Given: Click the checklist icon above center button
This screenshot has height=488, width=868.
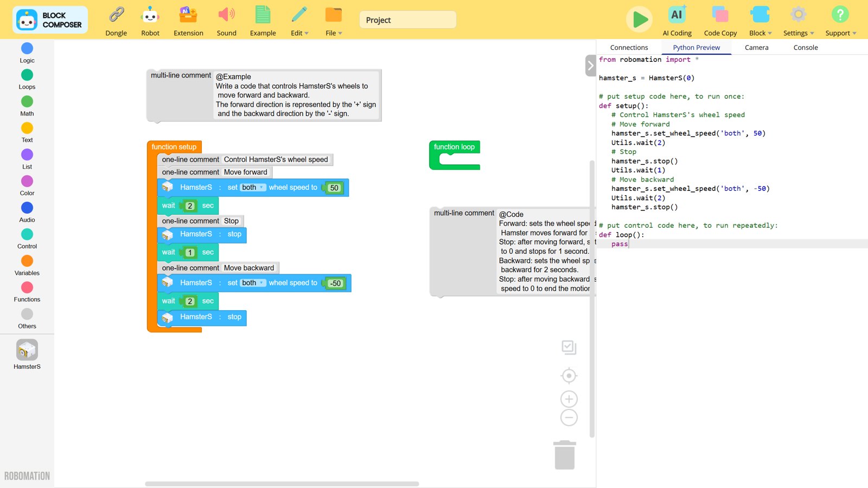Looking at the screenshot, I should pos(569,348).
